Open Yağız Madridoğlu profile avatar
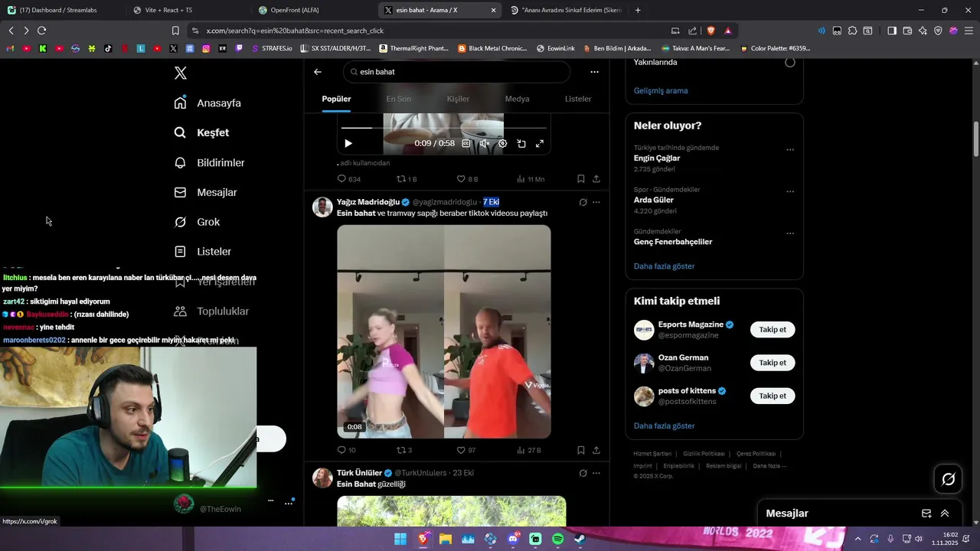Image resolution: width=980 pixels, height=551 pixels. (322, 207)
